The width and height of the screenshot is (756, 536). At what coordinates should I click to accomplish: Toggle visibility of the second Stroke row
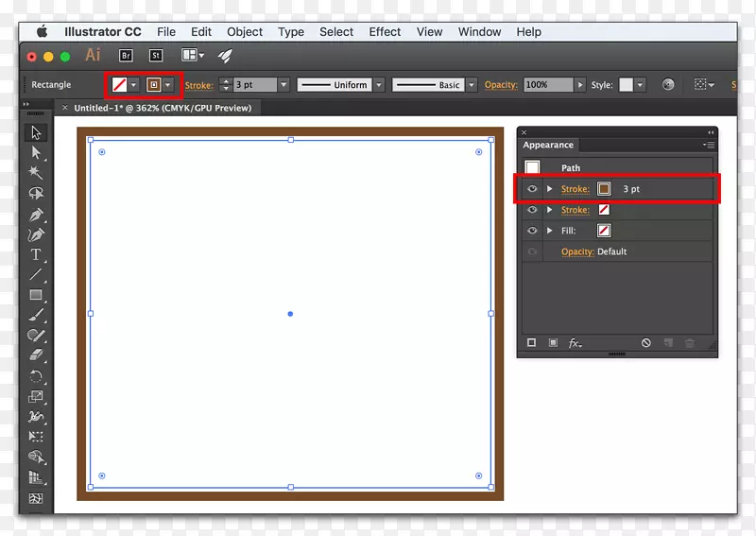tap(532, 209)
